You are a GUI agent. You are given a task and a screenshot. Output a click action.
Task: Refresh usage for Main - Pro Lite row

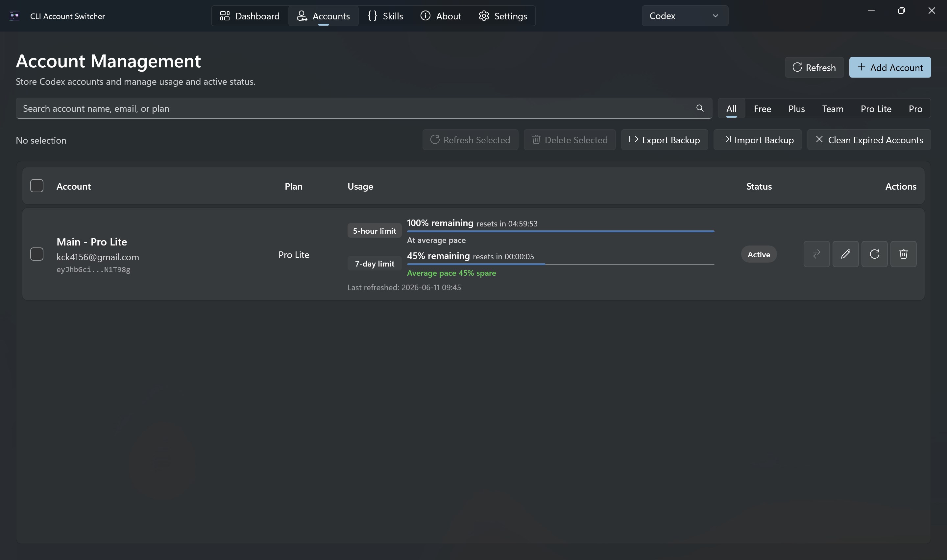[875, 254]
